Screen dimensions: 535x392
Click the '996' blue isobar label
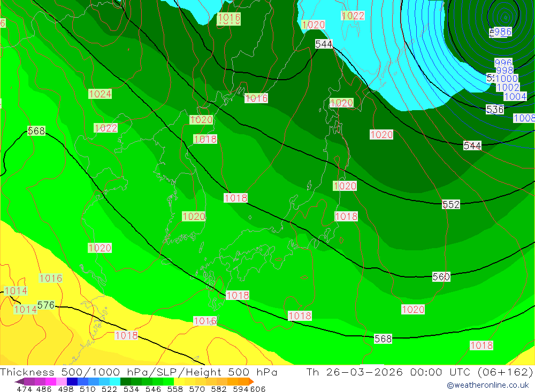tap(503, 63)
